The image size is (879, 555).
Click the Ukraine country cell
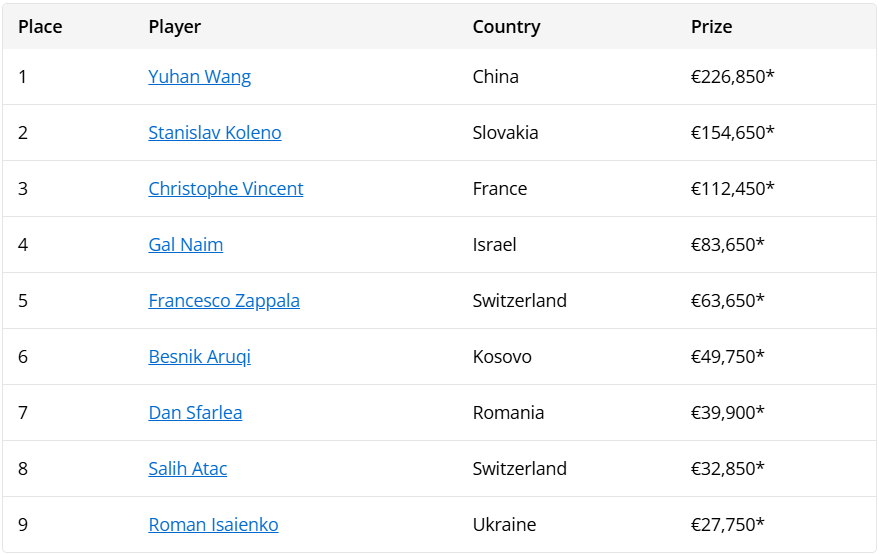(x=504, y=525)
